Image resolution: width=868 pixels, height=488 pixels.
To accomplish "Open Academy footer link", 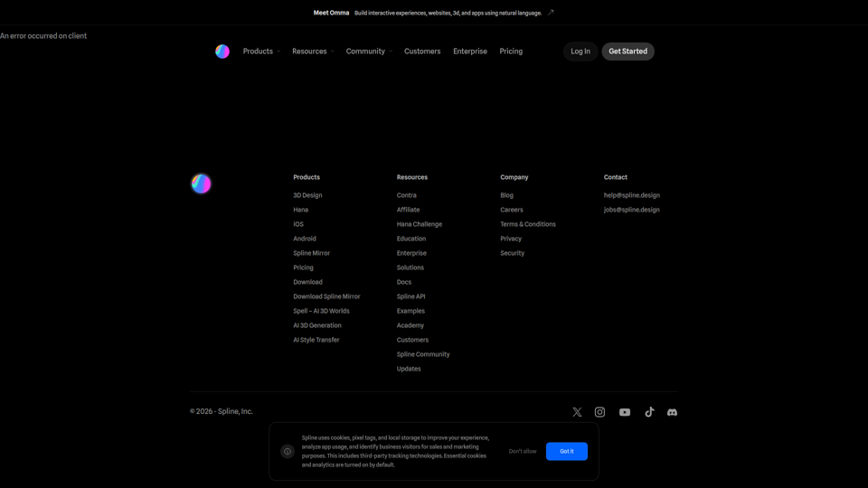I will point(410,325).
